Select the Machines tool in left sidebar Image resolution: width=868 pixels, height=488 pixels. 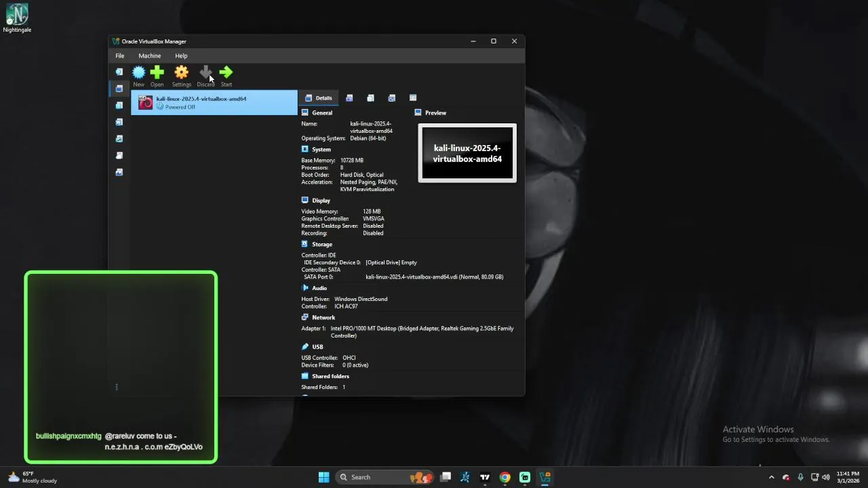pos(119,89)
